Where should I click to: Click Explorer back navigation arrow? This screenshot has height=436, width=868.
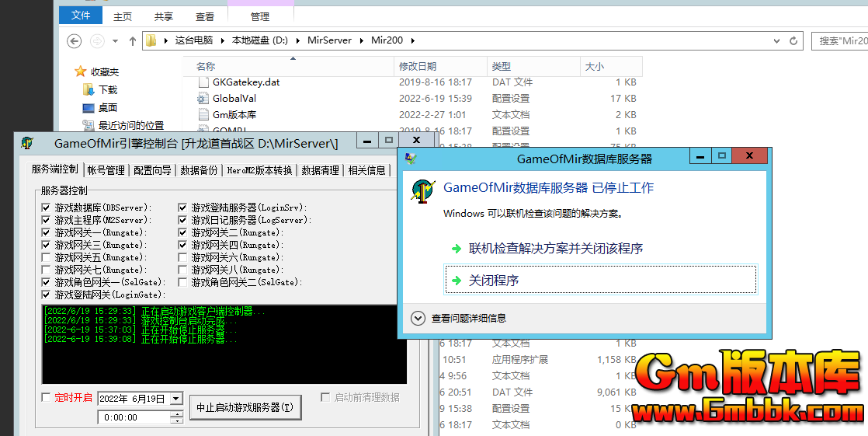(75, 40)
